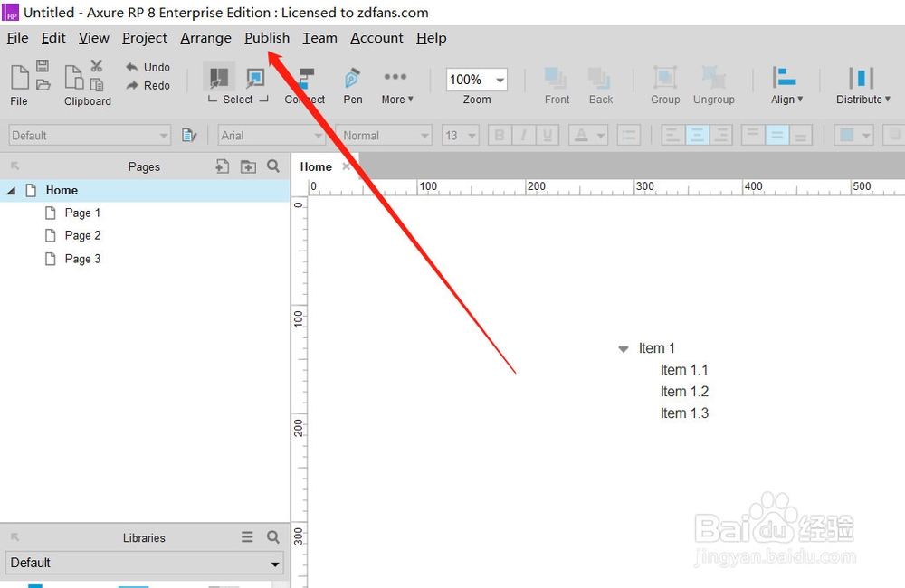
Task: Click the search icon in Libraries panel
Action: tap(273, 537)
